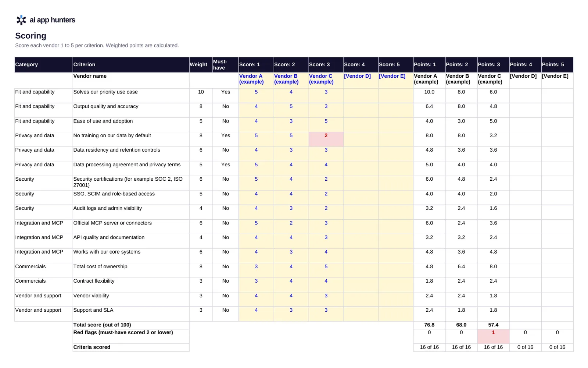Click total score 76.8 for Vendor A
Image resolution: width=588 pixels, height=368 pixels.
tap(429, 325)
